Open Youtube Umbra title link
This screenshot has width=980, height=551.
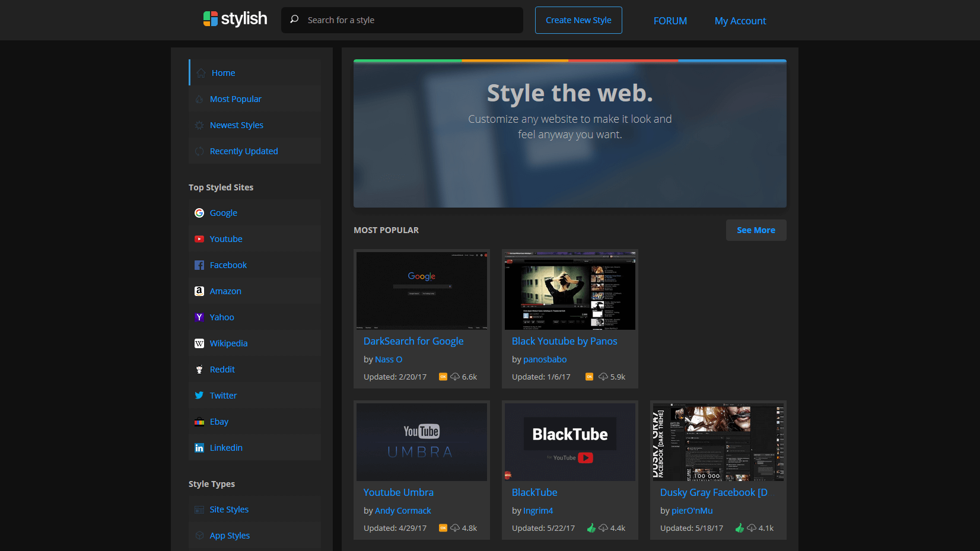399,492
